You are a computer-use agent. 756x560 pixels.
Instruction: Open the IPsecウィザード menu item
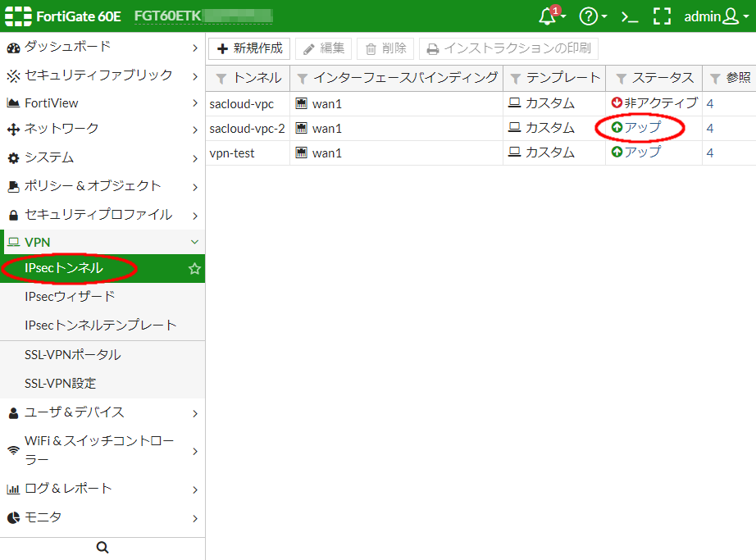pyautogui.click(x=70, y=296)
